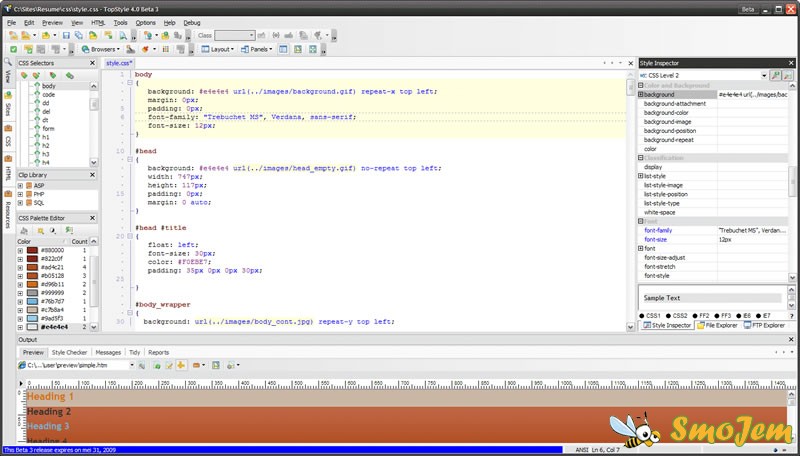The image size is (800, 456).
Task: Click the magnifier icon above the View sidebar tab
Action: (x=8, y=62)
